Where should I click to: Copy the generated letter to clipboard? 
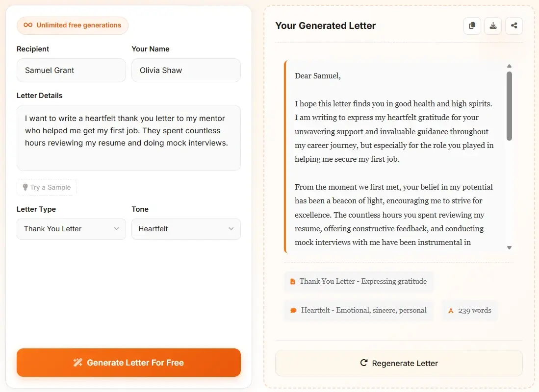(472, 26)
